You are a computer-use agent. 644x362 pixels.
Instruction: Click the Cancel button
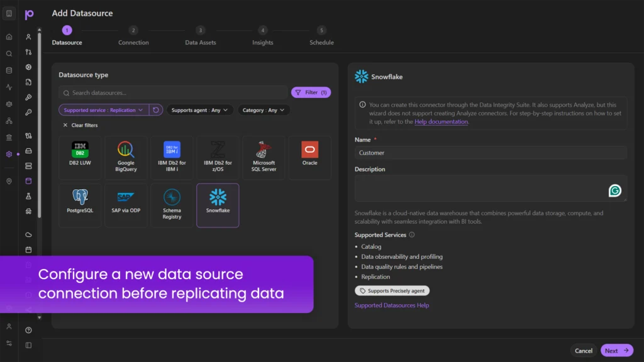(x=583, y=351)
